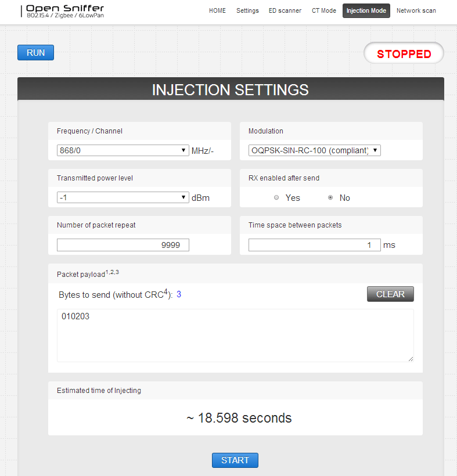Switch to the ED scanner page

click(285, 10)
